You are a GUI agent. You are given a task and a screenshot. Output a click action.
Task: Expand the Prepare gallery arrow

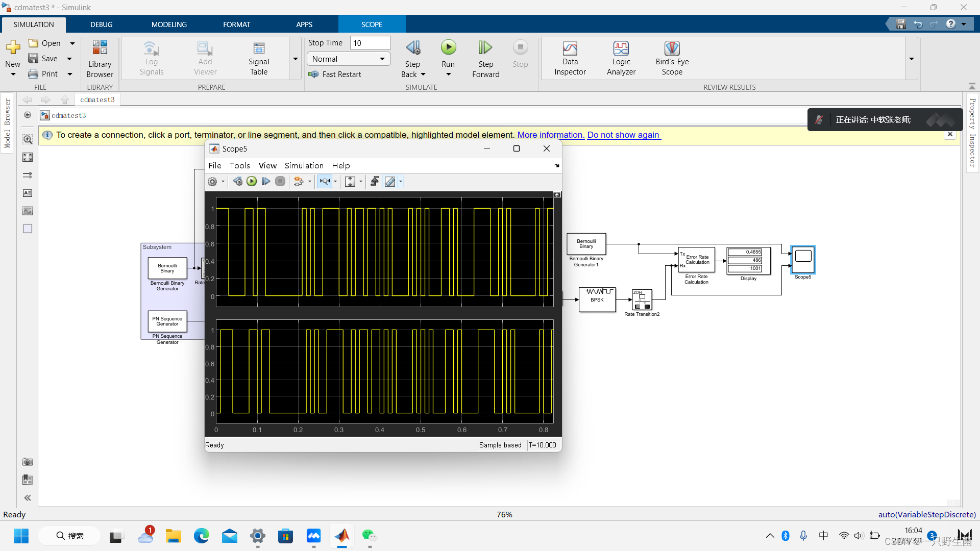296,59
